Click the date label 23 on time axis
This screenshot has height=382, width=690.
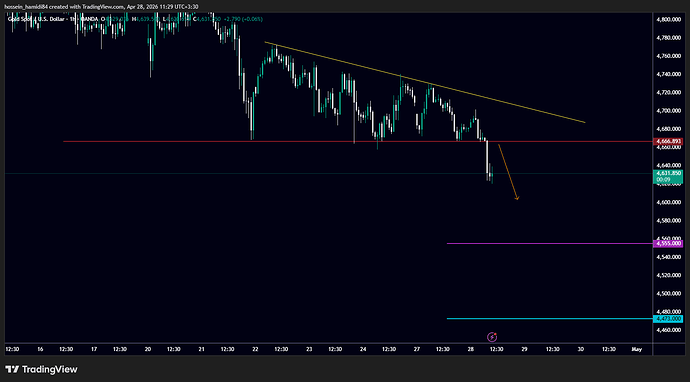(309, 349)
